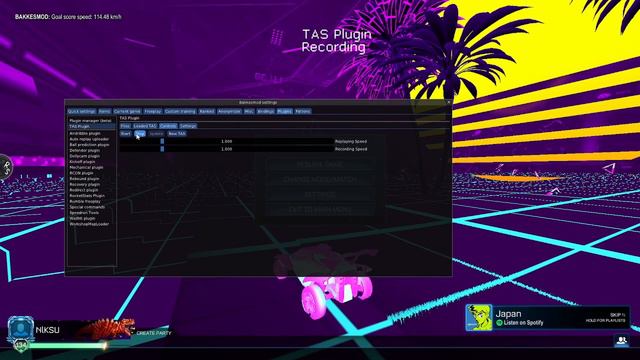The height and width of the screenshot is (360, 640).
Task: Switch to the Loaded TAS sub-tab
Action: [x=145, y=126]
